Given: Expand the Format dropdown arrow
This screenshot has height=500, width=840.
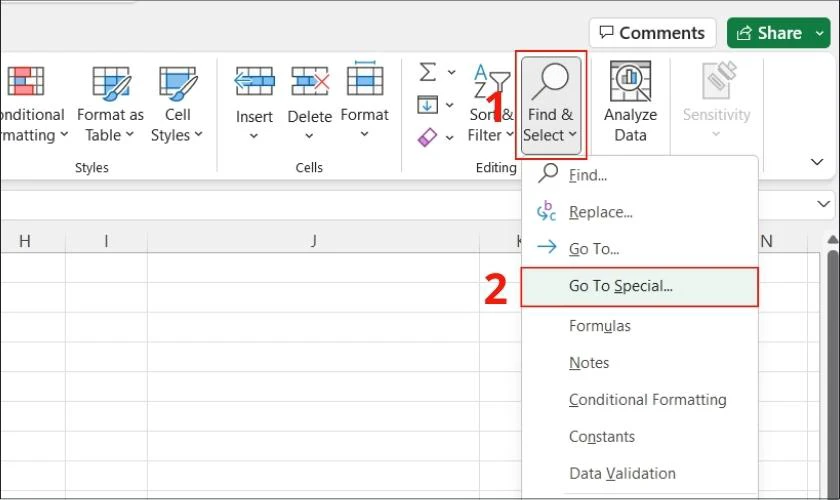Looking at the screenshot, I should tap(364, 135).
